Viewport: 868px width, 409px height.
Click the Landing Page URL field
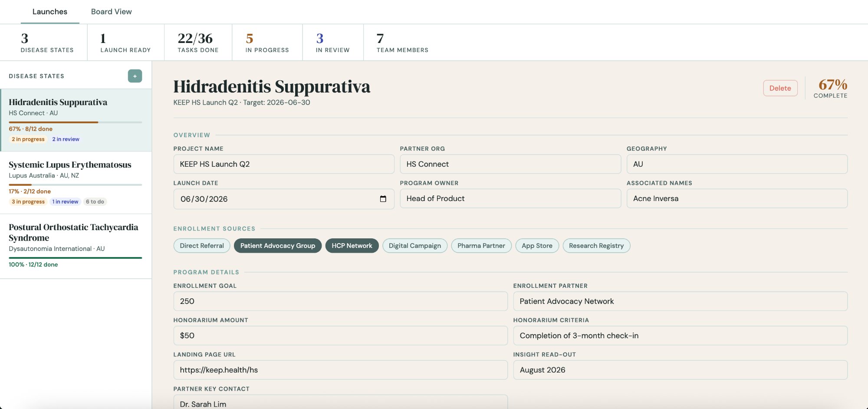coord(341,369)
